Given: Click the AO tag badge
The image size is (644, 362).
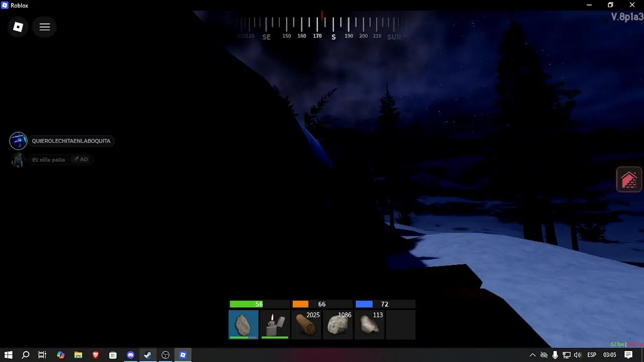Looking at the screenshot, I should (x=80, y=159).
